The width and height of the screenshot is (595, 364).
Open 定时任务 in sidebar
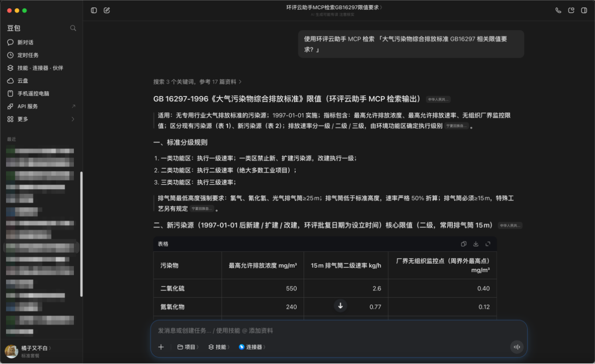tap(41, 55)
